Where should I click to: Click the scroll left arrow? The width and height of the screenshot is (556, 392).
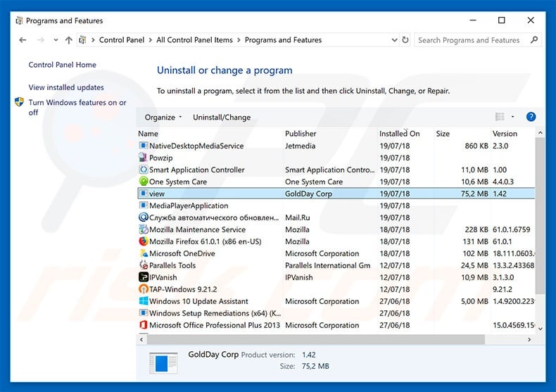click(141, 339)
